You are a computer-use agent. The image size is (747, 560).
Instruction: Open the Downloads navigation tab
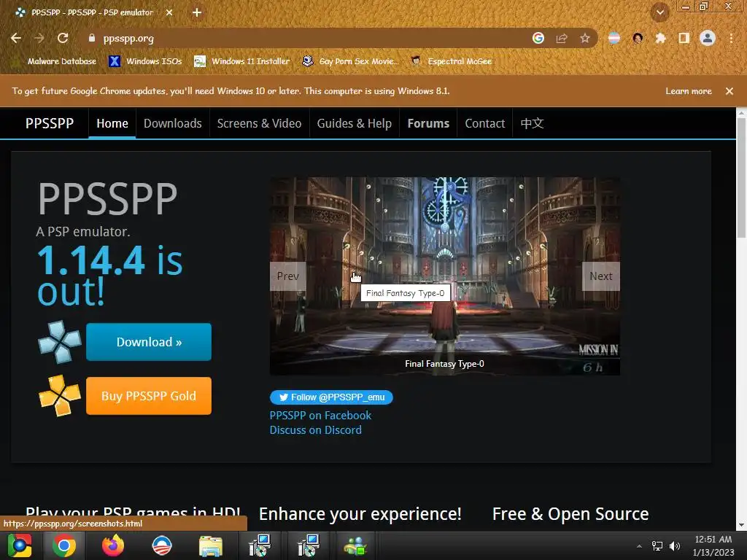point(173,123)
